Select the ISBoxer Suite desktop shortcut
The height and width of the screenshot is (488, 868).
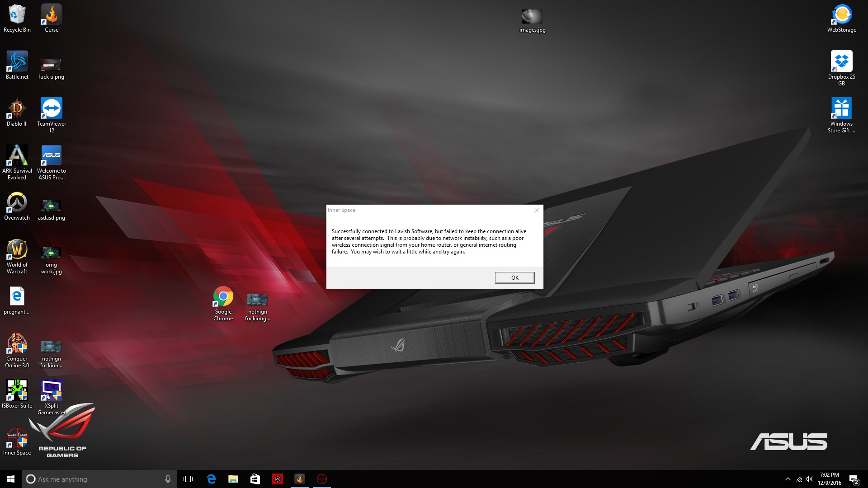tap(17, 394)
